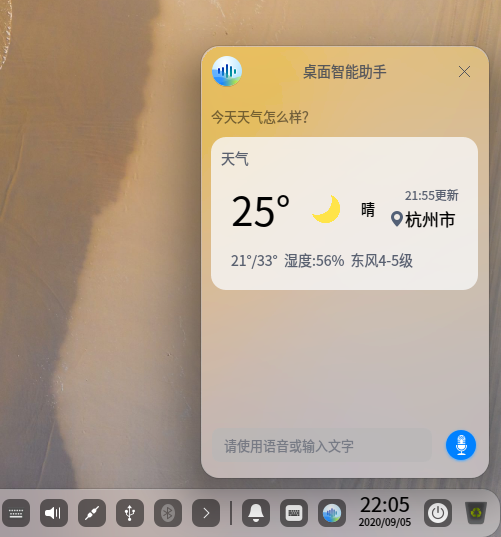Viewport: 501px width, 537px height.
Task: Close the desktop assistant panel
Action: pyautogui.click(x=464, y=72)
